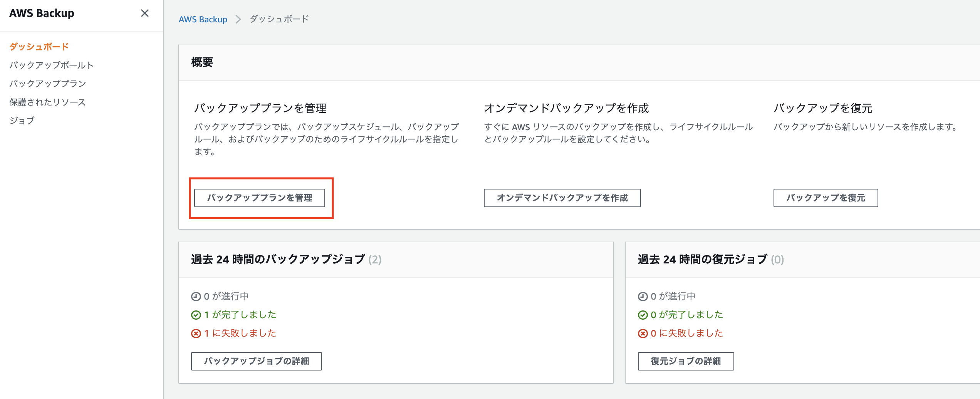Click restore jobs failed X icon
The image size is (980, 399).
point(643,334)
